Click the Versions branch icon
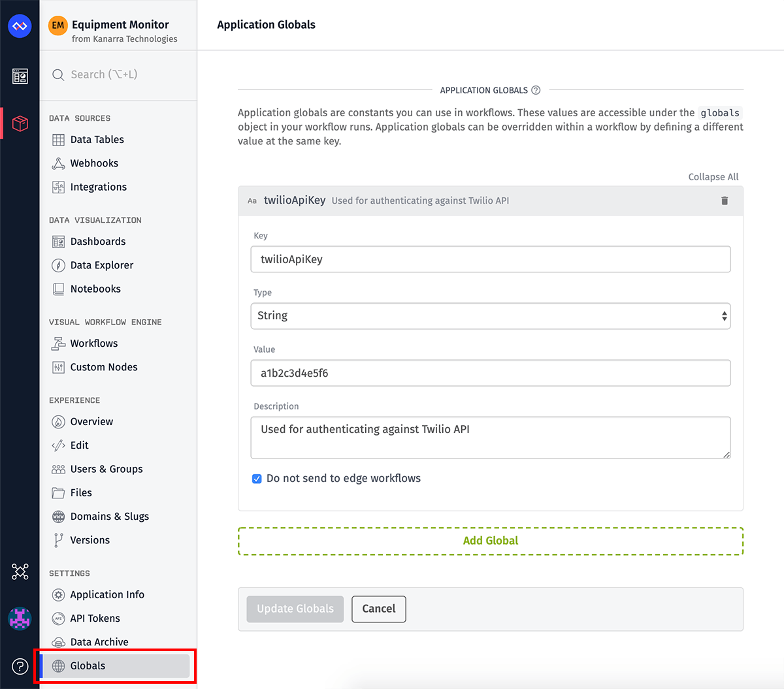 click(58, 540)
